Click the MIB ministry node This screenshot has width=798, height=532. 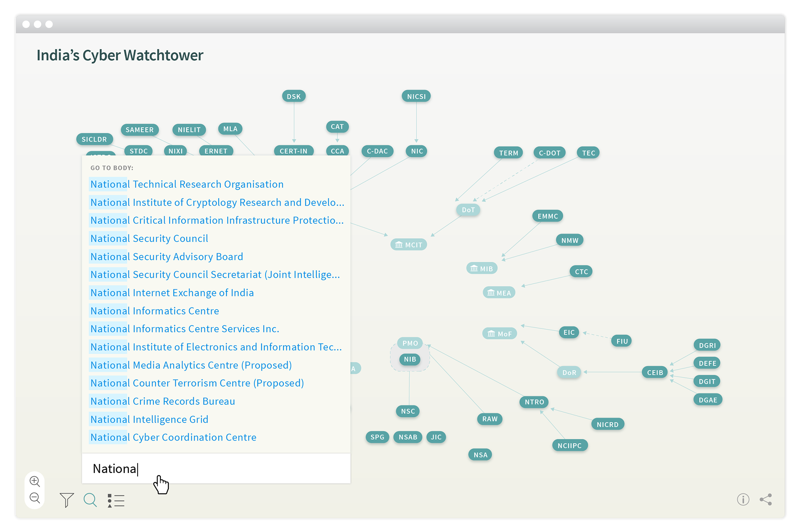point(482,268)
